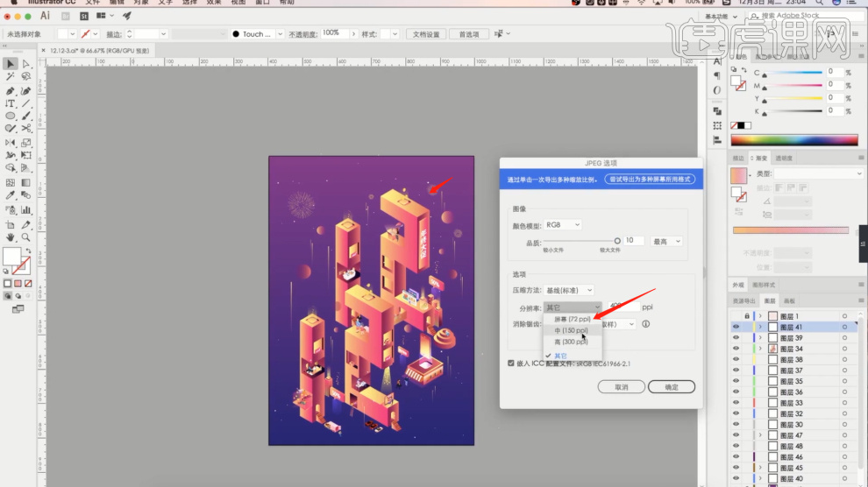Viewport: 868px width, 487px height.
Task: Select the Ellipse shape tool
Action: [x=10, y=116]
